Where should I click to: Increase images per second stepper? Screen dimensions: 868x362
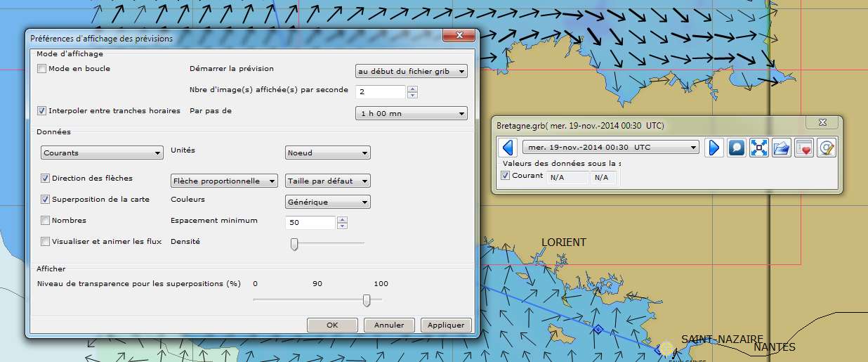pyautogui.click(x=412, y=89)
